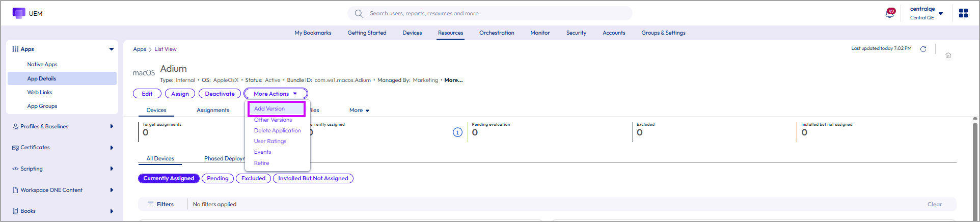Click the Scripting code icon
The width and height of the screenshot is (980, 222).
tap(15, 169)
